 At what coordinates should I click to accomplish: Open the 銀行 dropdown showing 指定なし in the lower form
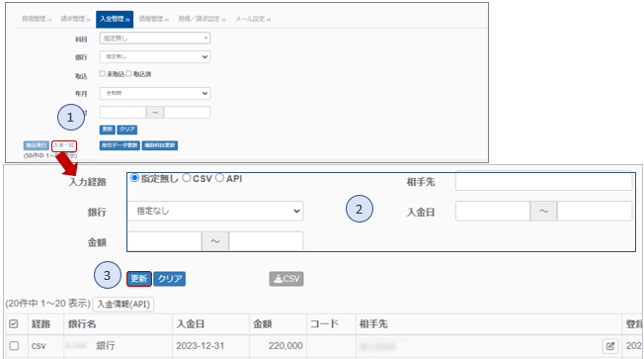coord(215,211)
